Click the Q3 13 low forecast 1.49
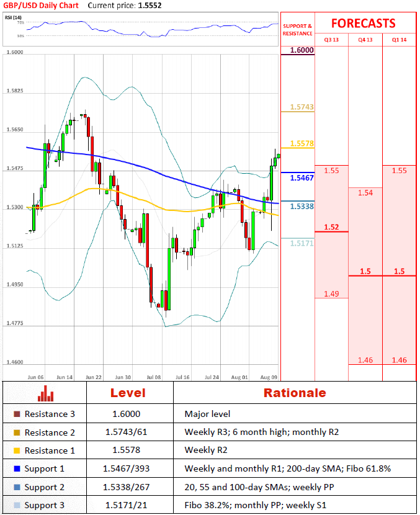The width and height of the screenshot is (420, 515). tap(331, 293)
